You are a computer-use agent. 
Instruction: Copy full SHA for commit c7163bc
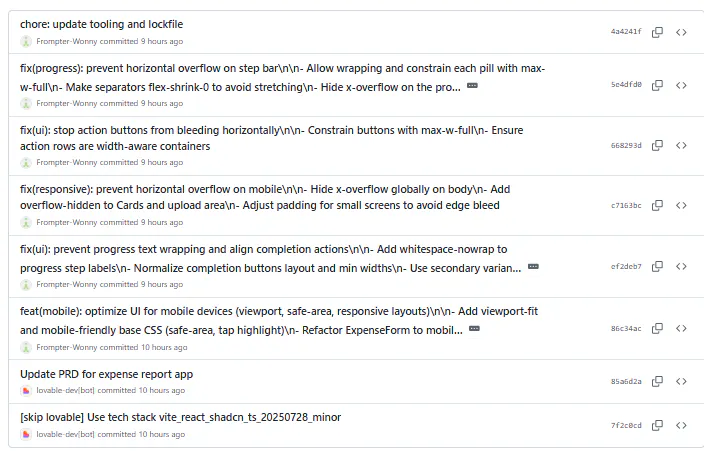point(657,205)
